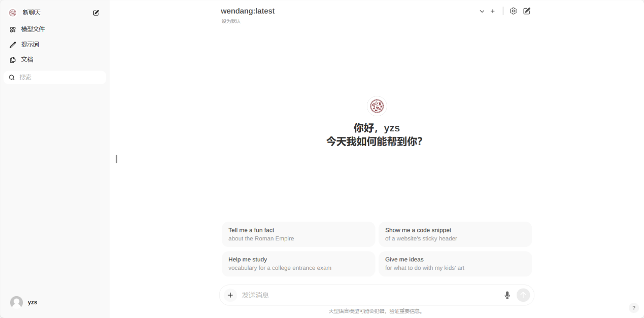Choose the 'Tell me a fun fact' suggestion

298,234
